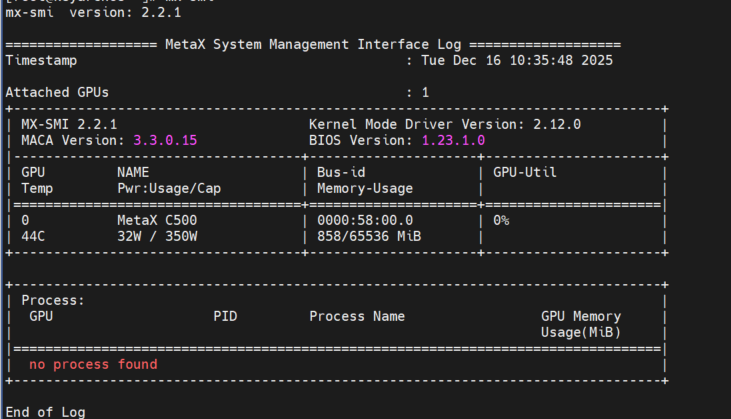The image size is (731, 419).
Task: Click the BIOS Version value 1.23.1.0
Action: click(453, 140)
